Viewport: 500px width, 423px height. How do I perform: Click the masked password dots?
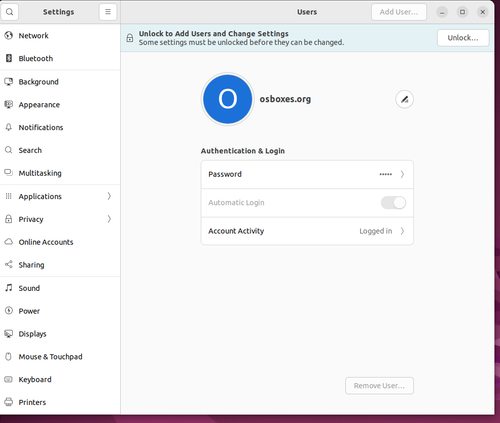click(386, 174)
